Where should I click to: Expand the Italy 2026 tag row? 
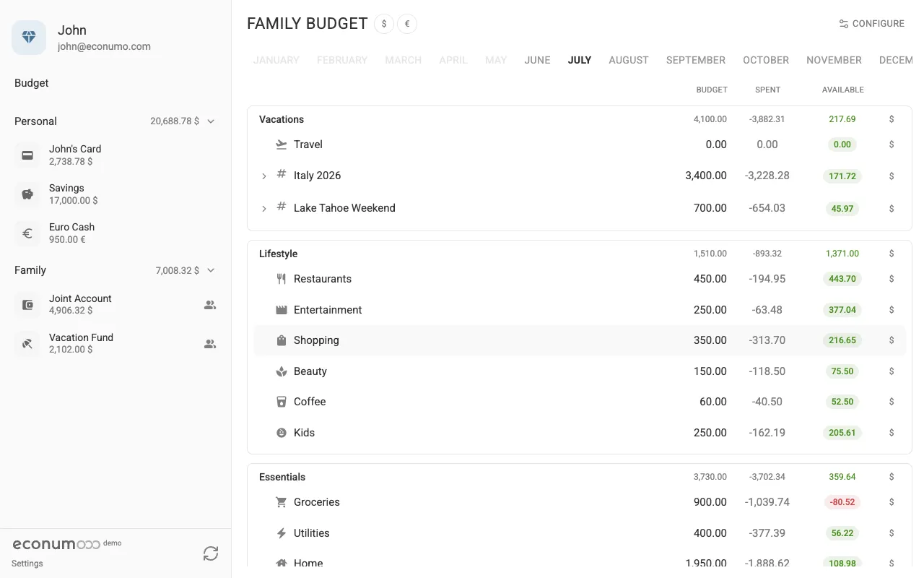click(x=264, y=176)
